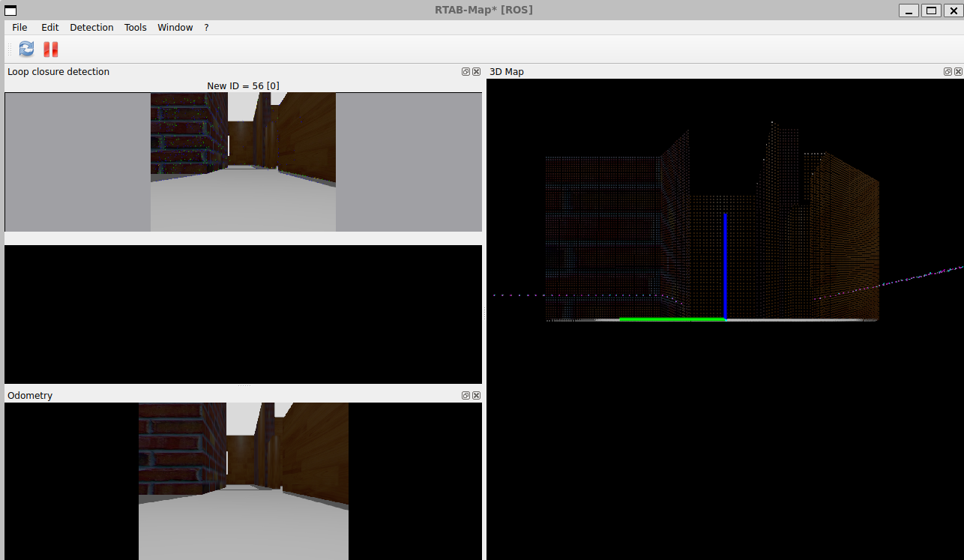Close the 3D Map panel
Image resolution: width=964 pixels, height=560 pixels.
click(x=958, y=72)
